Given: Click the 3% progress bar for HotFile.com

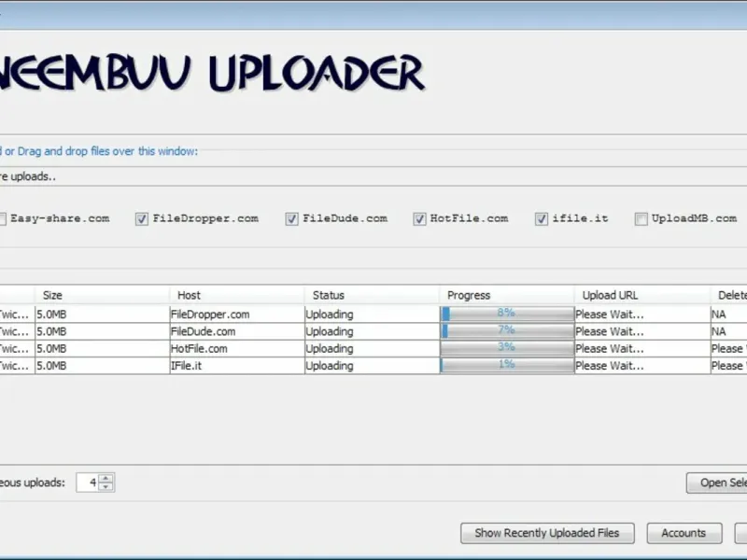Looking at the screenshot, I should 507,348.
